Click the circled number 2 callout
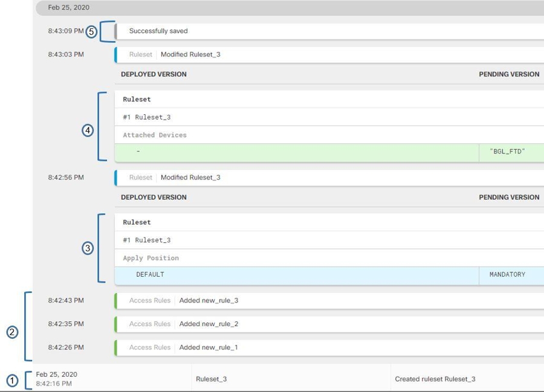This screenshot has width=544, height=392. pos(13,332)
